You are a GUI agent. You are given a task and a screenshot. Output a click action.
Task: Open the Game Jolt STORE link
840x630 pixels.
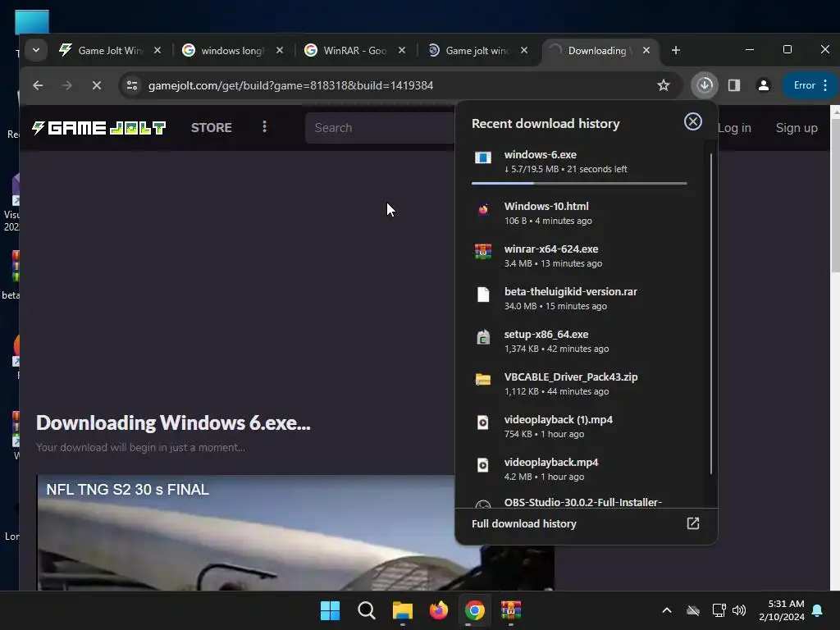pos(211,127)
